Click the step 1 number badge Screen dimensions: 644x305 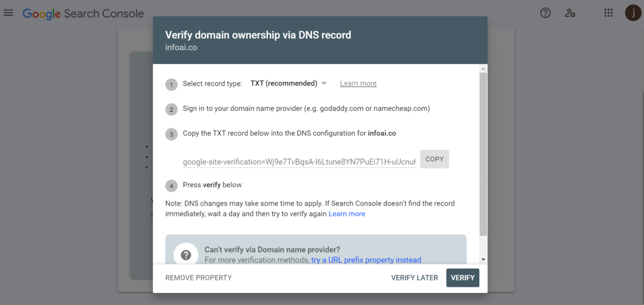pyautogui.click(x=171, y=84)
